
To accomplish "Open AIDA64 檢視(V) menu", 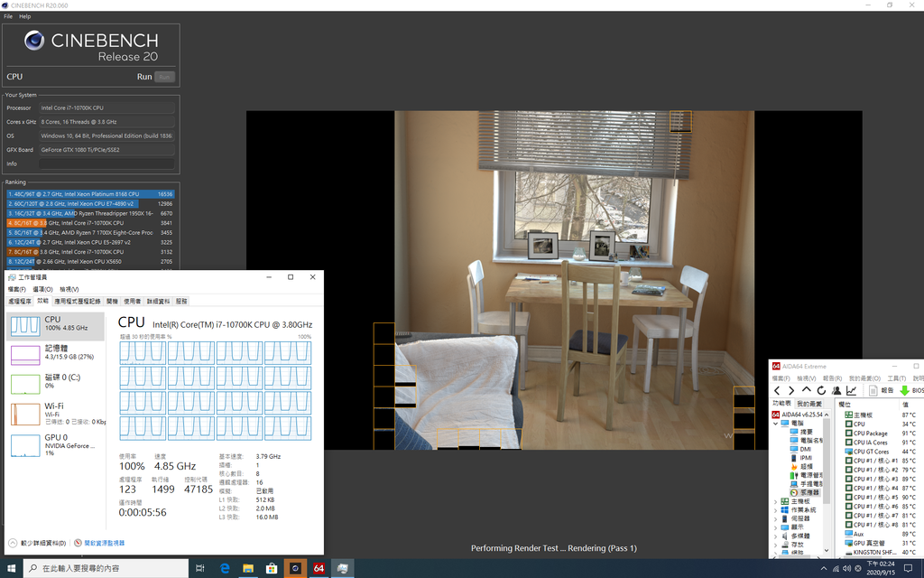I will [x=806, y=378].
